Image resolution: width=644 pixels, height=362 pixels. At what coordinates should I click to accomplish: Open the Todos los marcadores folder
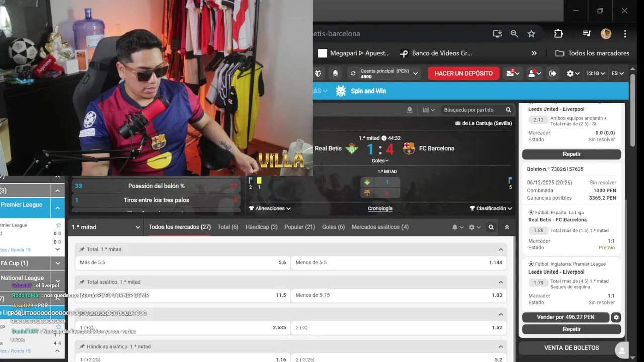coord(592,53)
